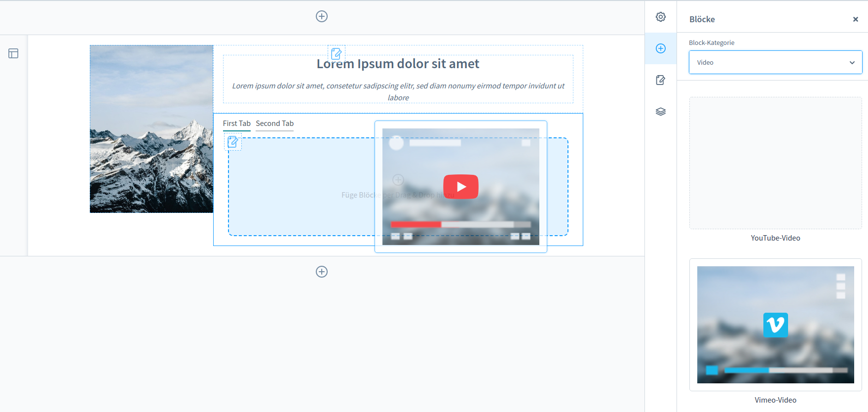Click the blue Vimeo progress bar in preview
The width and height of the screenshot is (868, 412).
[746, 370]
